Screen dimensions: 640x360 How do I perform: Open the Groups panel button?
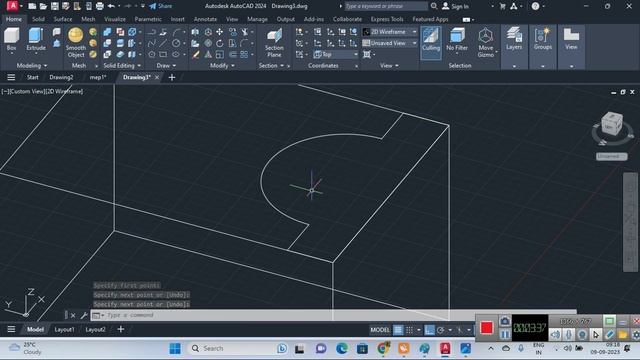tap(542, 40)
